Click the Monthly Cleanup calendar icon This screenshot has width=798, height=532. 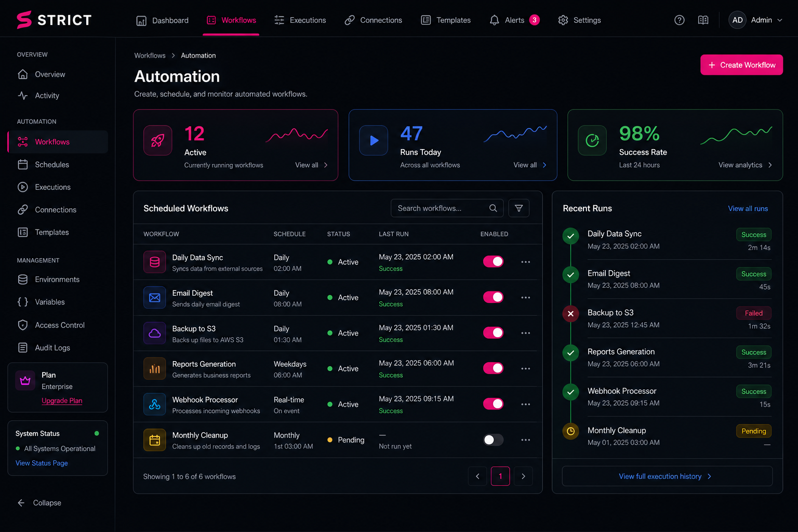[x=155, y=440]
